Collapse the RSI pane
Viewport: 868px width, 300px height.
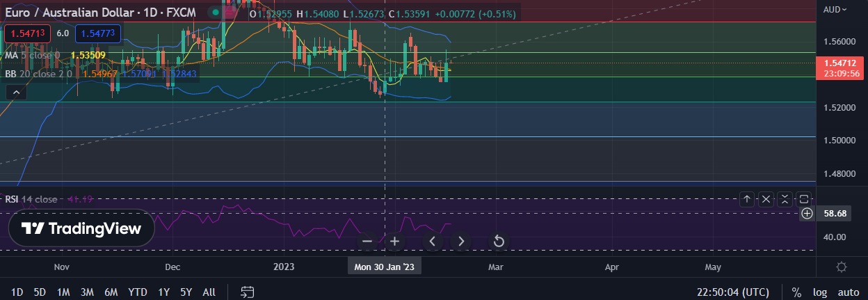[785, 200]
